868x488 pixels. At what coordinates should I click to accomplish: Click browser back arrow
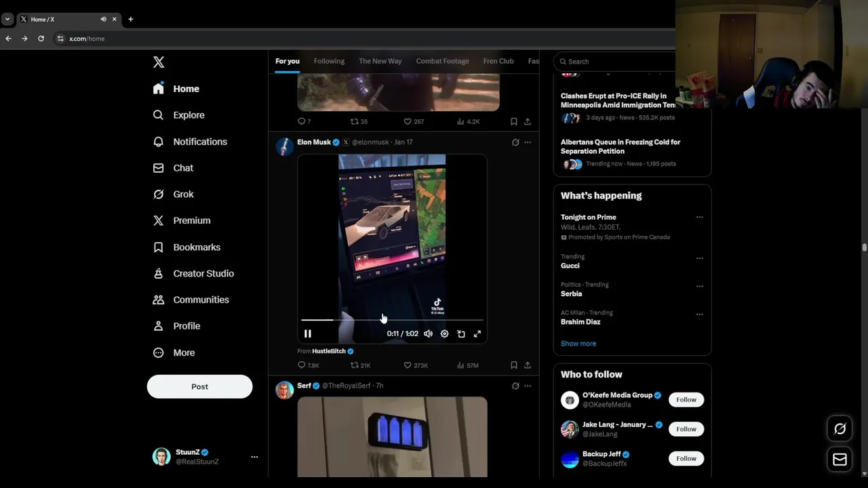pyautogui.click(x=8, y=39)
